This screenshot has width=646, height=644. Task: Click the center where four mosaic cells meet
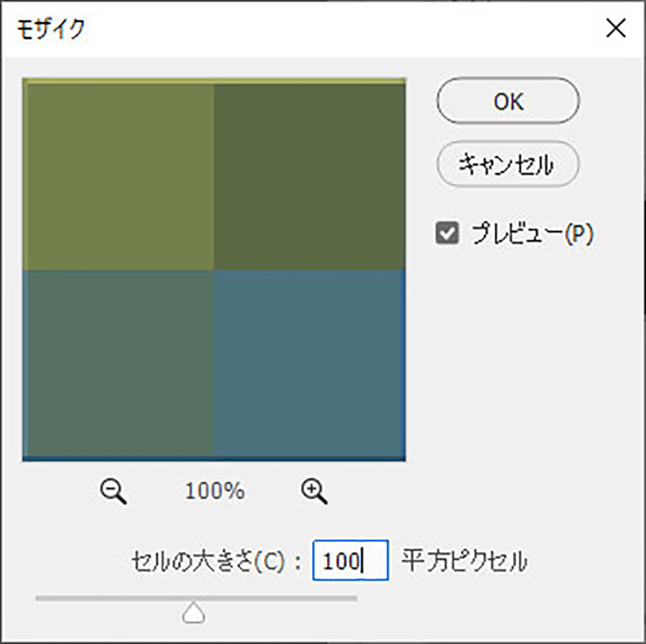point(214,270)
